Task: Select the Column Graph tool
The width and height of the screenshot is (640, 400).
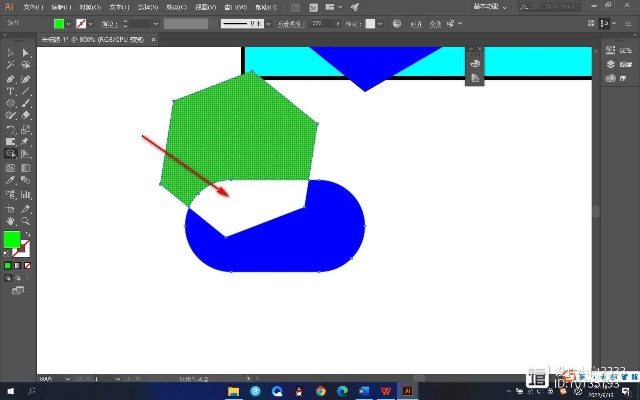Action: click(x=25, y=195)
